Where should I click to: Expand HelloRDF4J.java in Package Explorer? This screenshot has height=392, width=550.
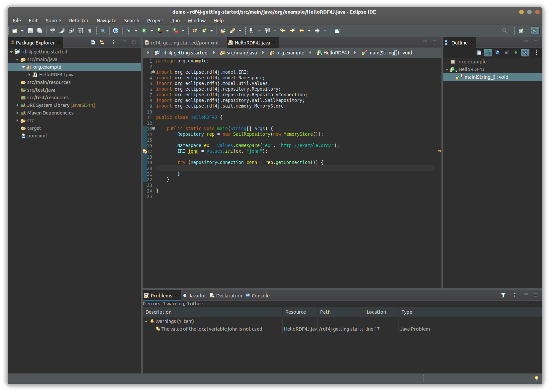pyautogui.click(x=29, y=75)
